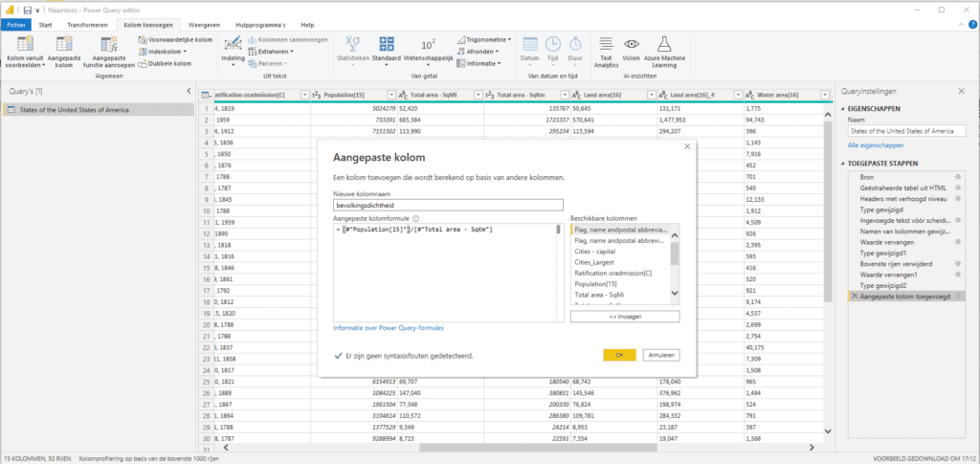Open Informatie over Power Query-formules link
The image size is (980, 464).
pos(389,328)
